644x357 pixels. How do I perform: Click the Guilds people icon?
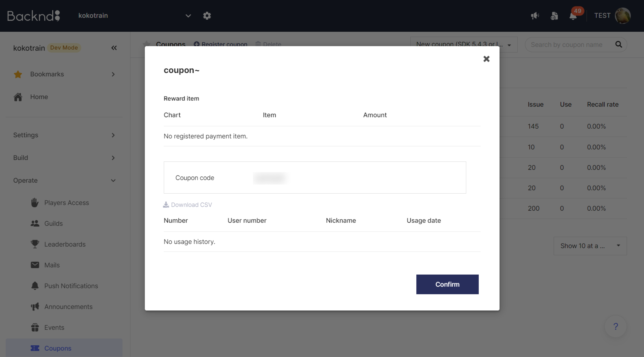pyautogui.click(x=35, y=223)
